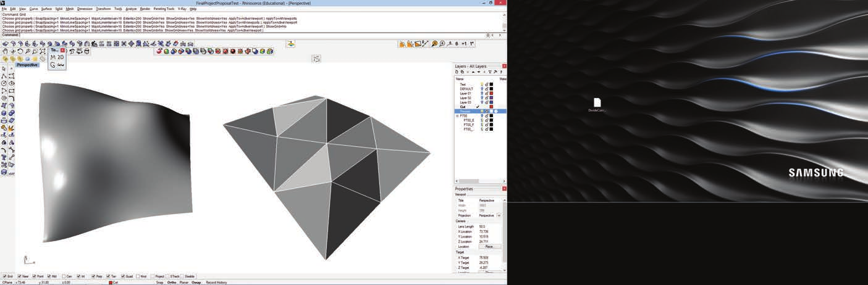The image size is (868, 285).
Task: Click the red color swatch of Layer 01
Action: (491, 93)
